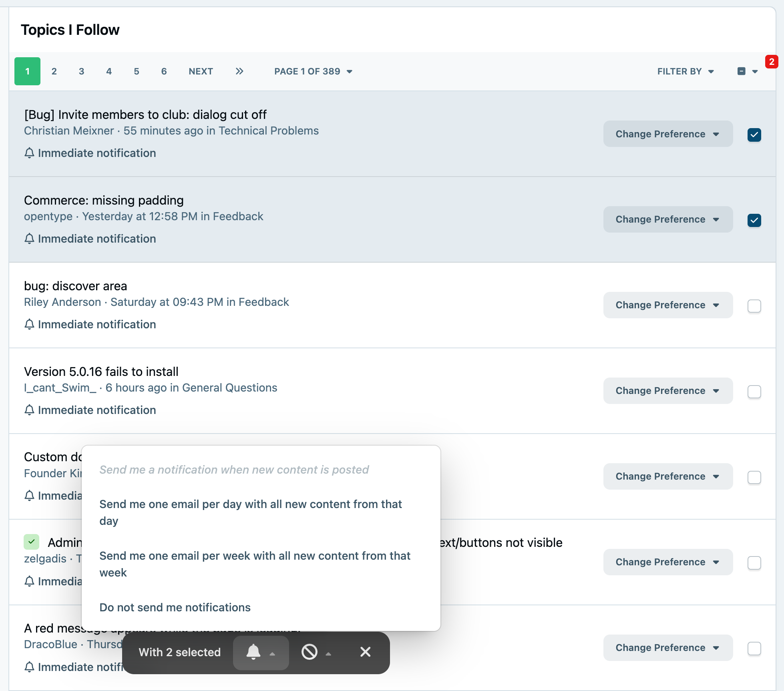Check the 'A red message' row checkbox by DracoBlue
Viewport: 784px width, 691px height.
click(x=754, y=649)
